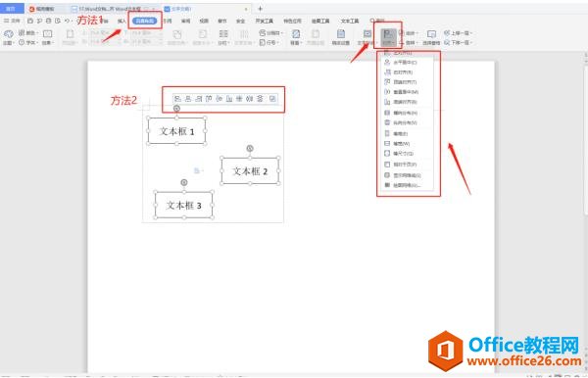This screenshot has width=588, height=378.
Task: Open Bring Forward (上移一层) dropdown
Action: [x=458, y=33]
